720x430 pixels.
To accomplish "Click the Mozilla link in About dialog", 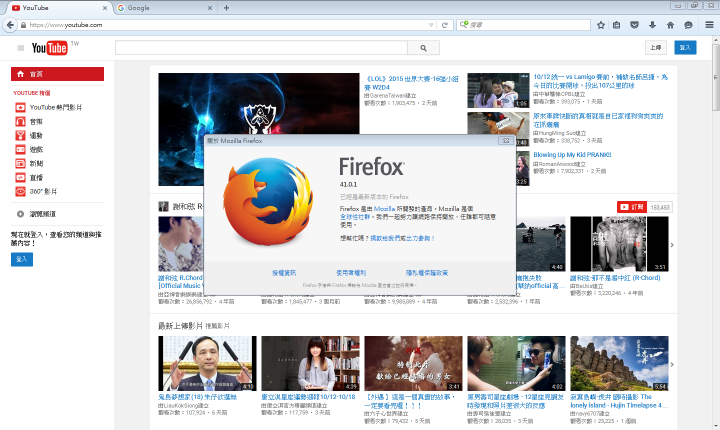I will [384, 209].
